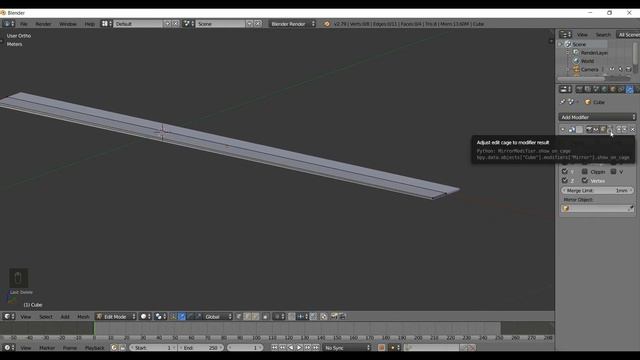Click the properties editor type icon
This screenshot has height=360, width=640.
tap(565, 89)
